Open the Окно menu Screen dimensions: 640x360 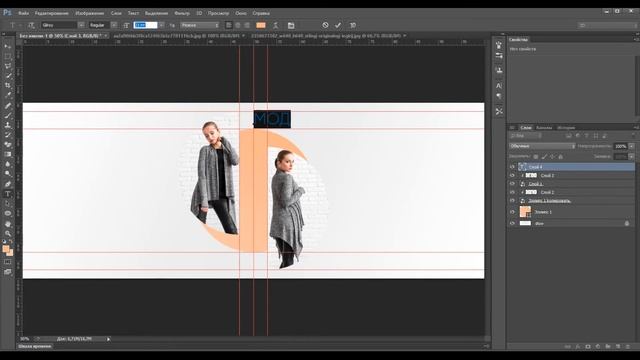241,13
